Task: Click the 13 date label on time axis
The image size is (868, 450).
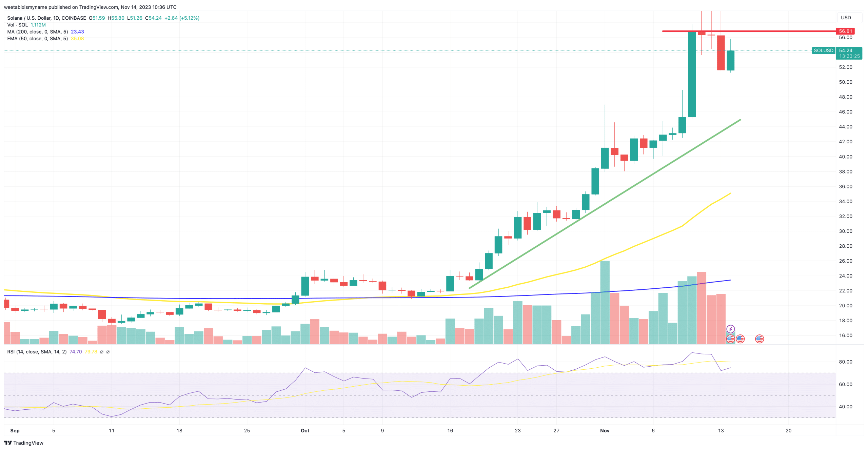Action: [721, 430]
